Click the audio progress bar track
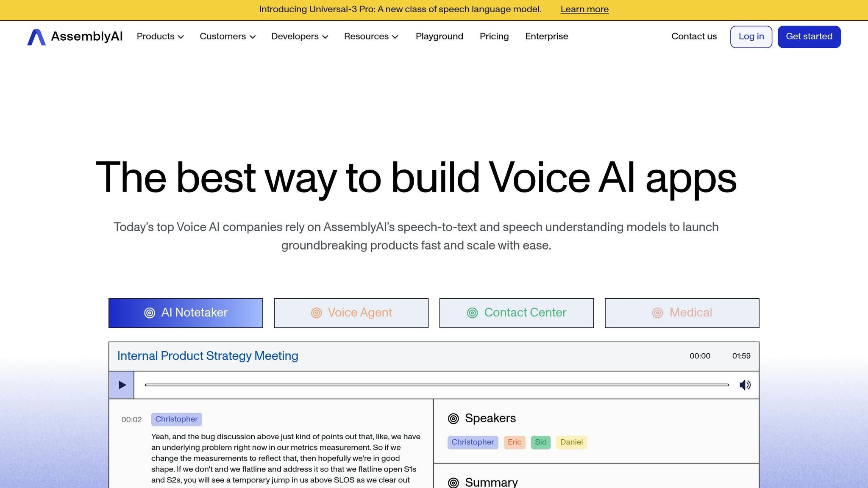This screenshot has height=488, width=868. (437, 385)
